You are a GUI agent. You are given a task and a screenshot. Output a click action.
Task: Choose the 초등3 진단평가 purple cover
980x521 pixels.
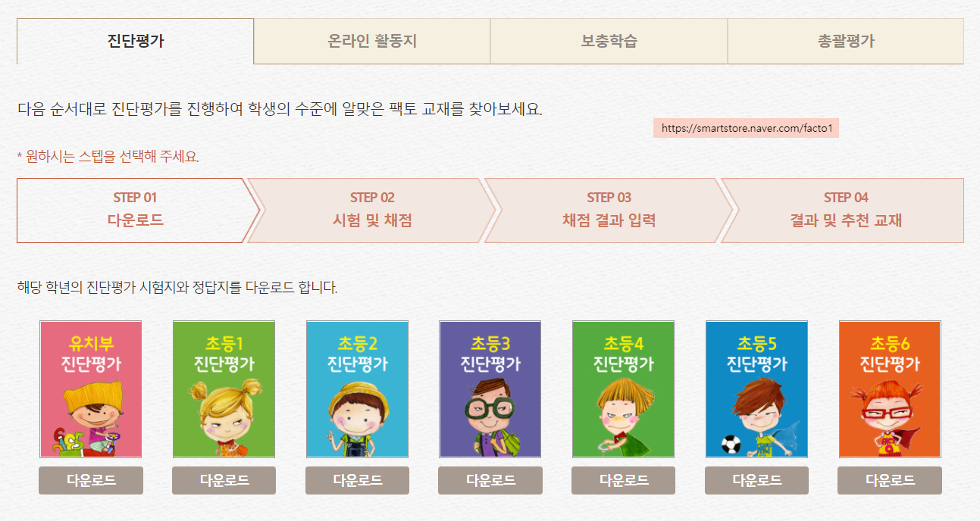click(490, 389)
